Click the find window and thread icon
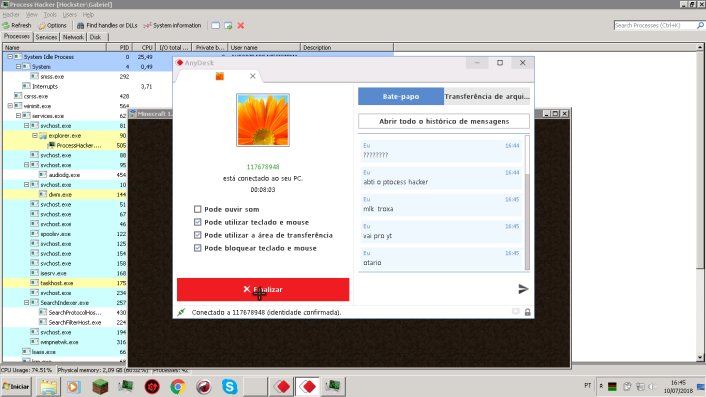The width and height of the screenshot is (706, 397). 228,26
